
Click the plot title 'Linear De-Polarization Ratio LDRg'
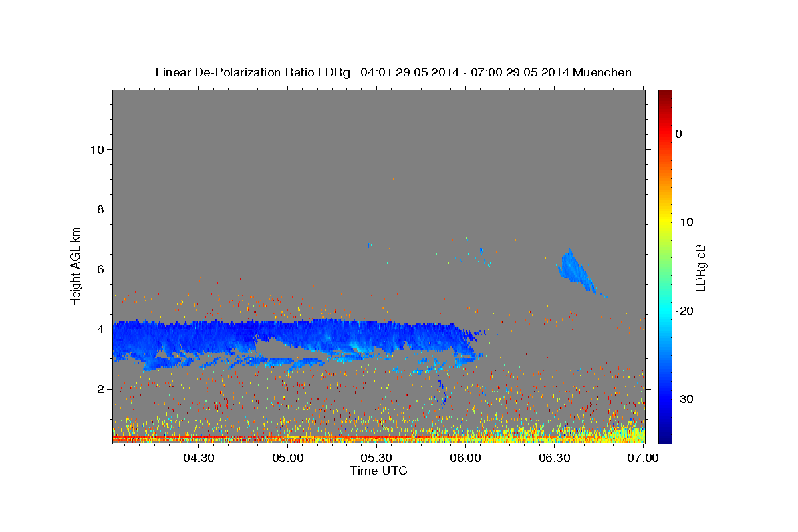pos(253,72)
